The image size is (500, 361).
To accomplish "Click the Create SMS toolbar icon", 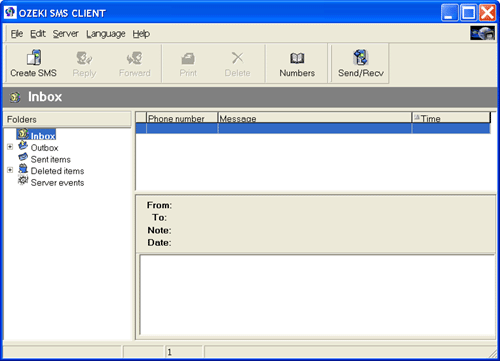I will click(x=34, y=57).
